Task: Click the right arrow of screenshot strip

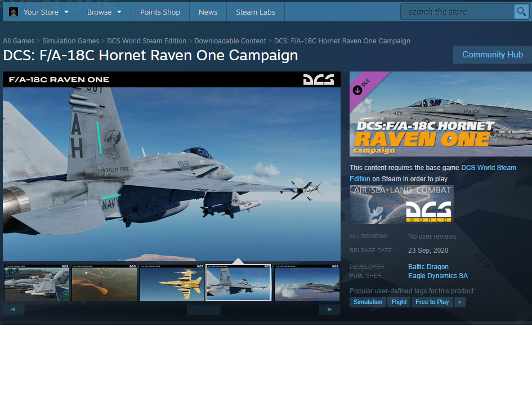Action: [329, 310]
